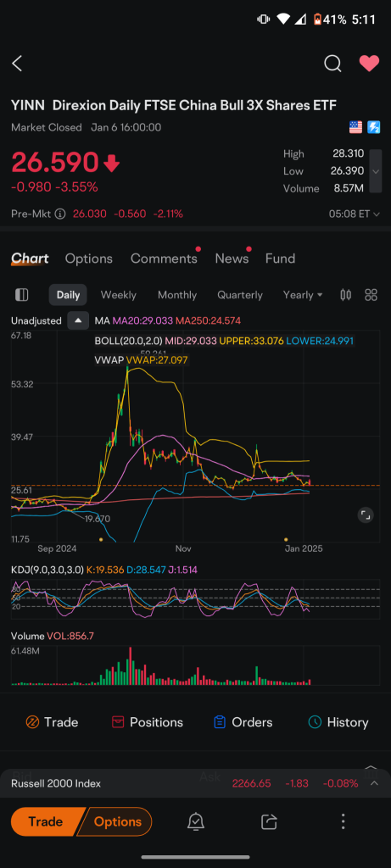Screen dimensions: 391x868
Task: Expand chart to fullscreen icon
Action: [366, 515]
